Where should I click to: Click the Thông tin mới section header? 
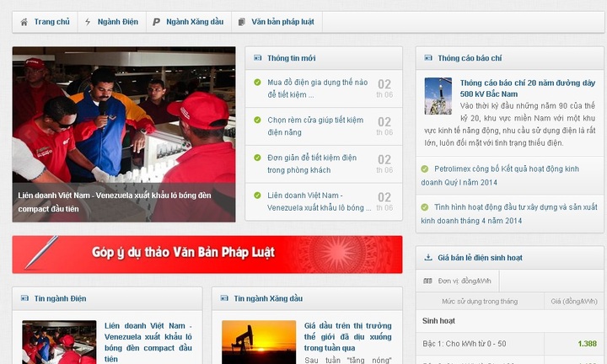point(324,58)
